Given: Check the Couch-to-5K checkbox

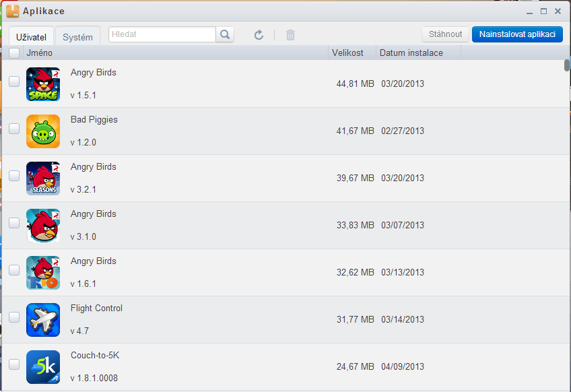Looking at the screenshot, I should [x=14, y=364].
